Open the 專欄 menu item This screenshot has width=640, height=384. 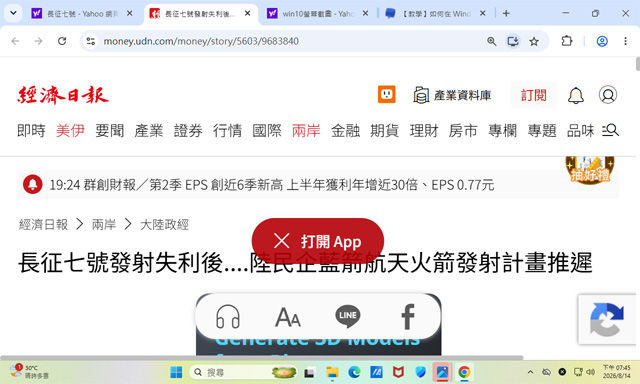[x=502, y=131]
